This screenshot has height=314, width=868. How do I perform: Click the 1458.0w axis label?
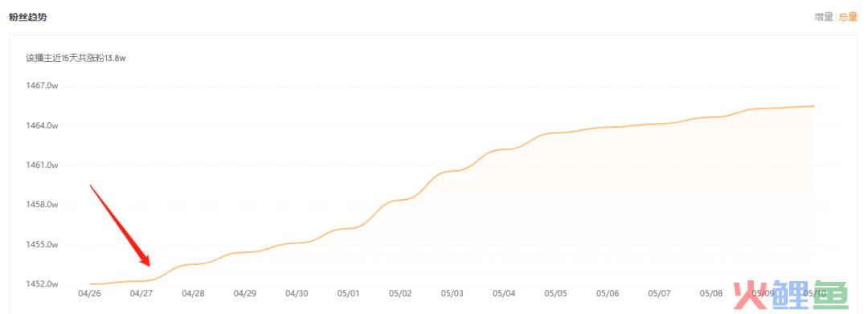click(x=42, y=205)
